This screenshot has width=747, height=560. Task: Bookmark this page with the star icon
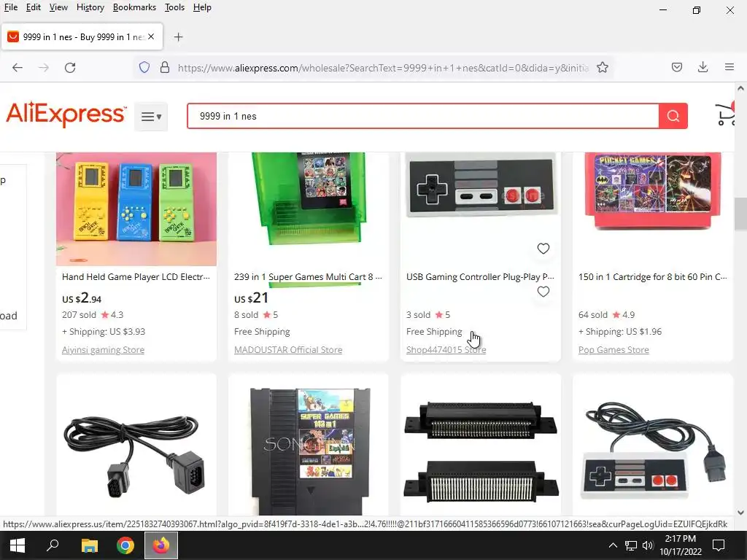(602, 68)
